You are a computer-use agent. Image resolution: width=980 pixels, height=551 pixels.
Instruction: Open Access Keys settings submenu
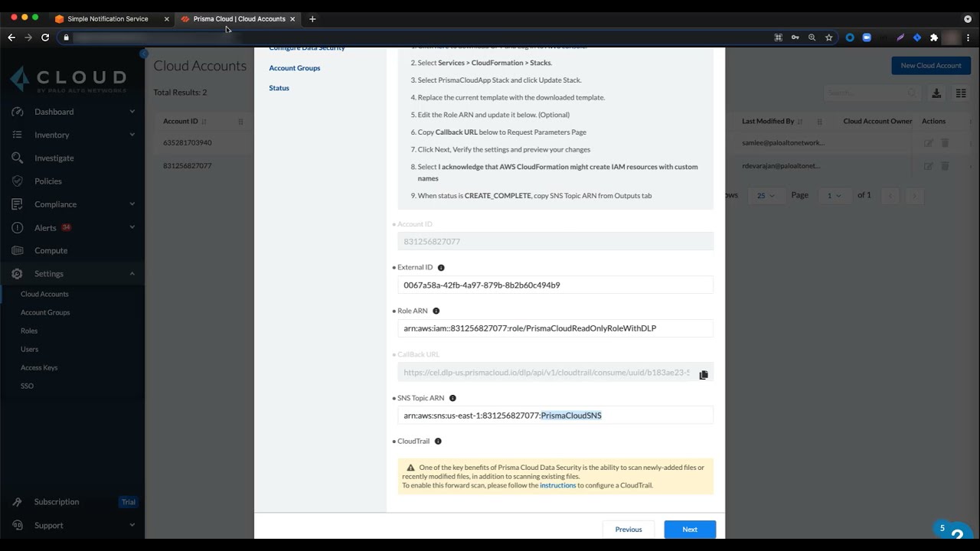39,367
